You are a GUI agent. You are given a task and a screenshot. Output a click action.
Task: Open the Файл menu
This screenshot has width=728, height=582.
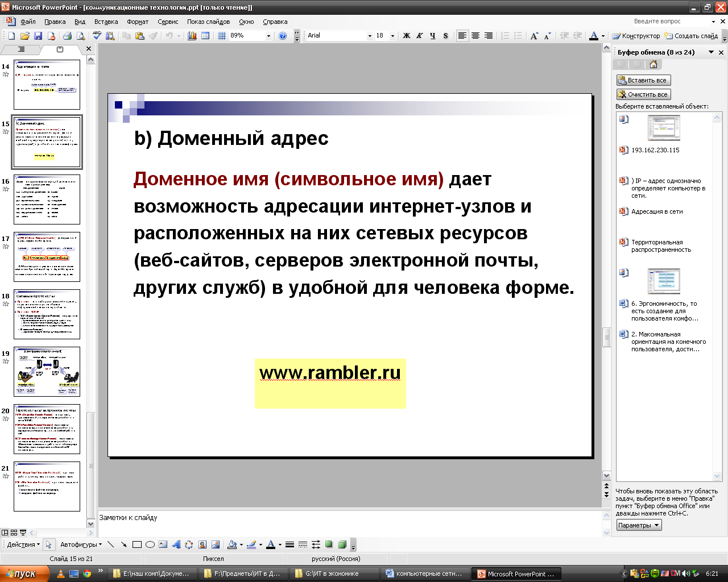[x=28, y=22]
